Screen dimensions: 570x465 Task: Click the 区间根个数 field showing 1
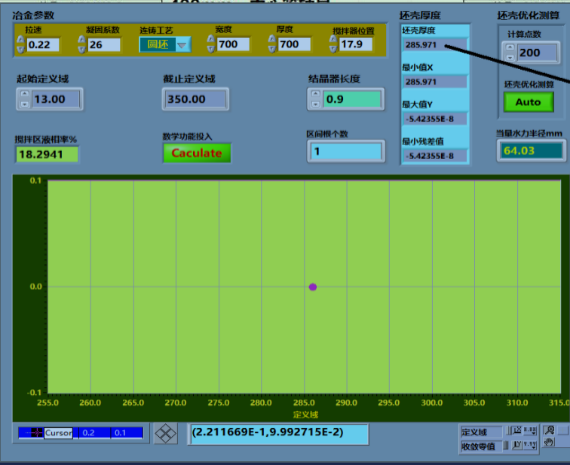point(346,151)
